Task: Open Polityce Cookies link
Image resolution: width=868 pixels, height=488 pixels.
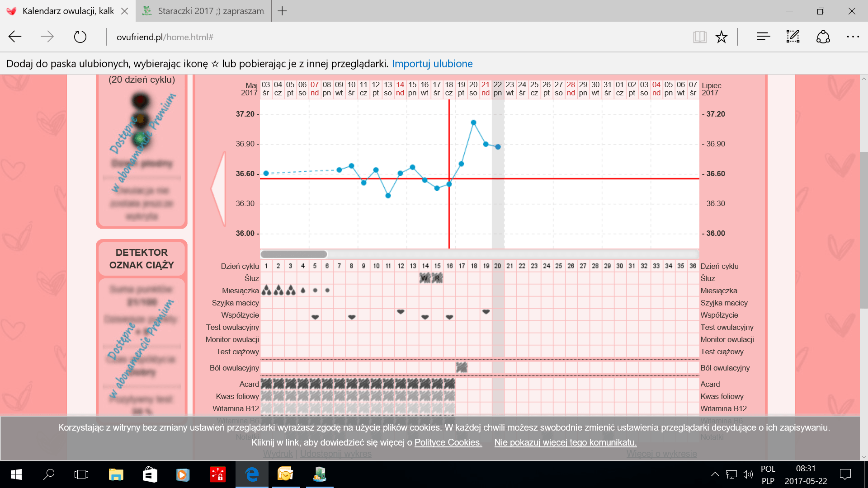Action: point(448,442)
